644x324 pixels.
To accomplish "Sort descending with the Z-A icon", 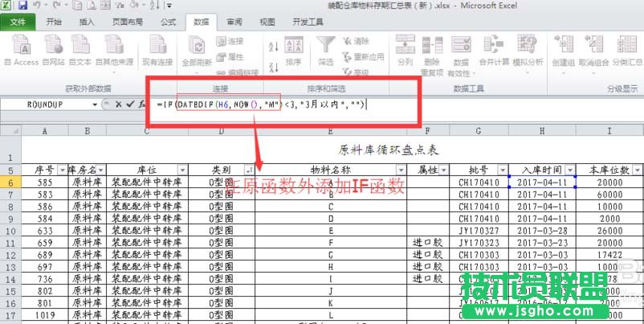I will [x=274, y=67].
